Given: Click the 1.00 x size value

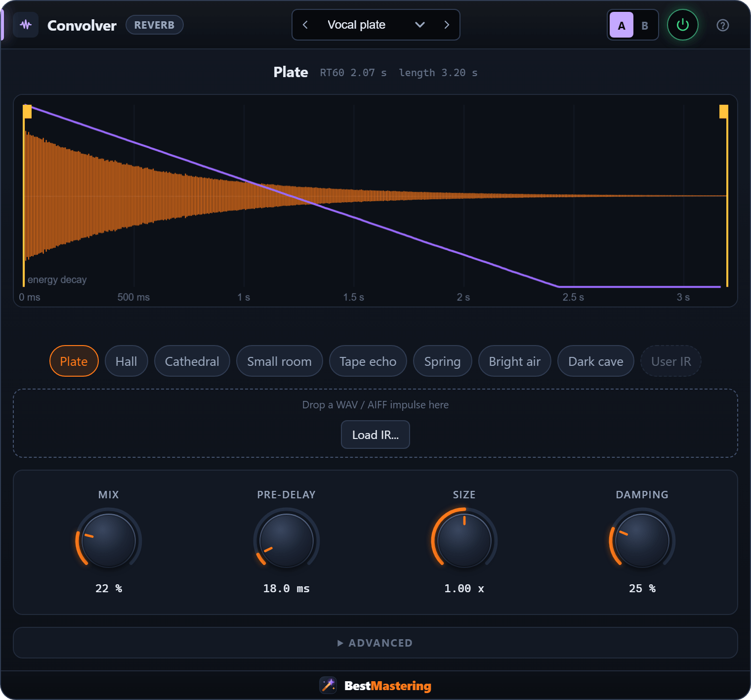Looking at the screenshot, I should point(464,588).
